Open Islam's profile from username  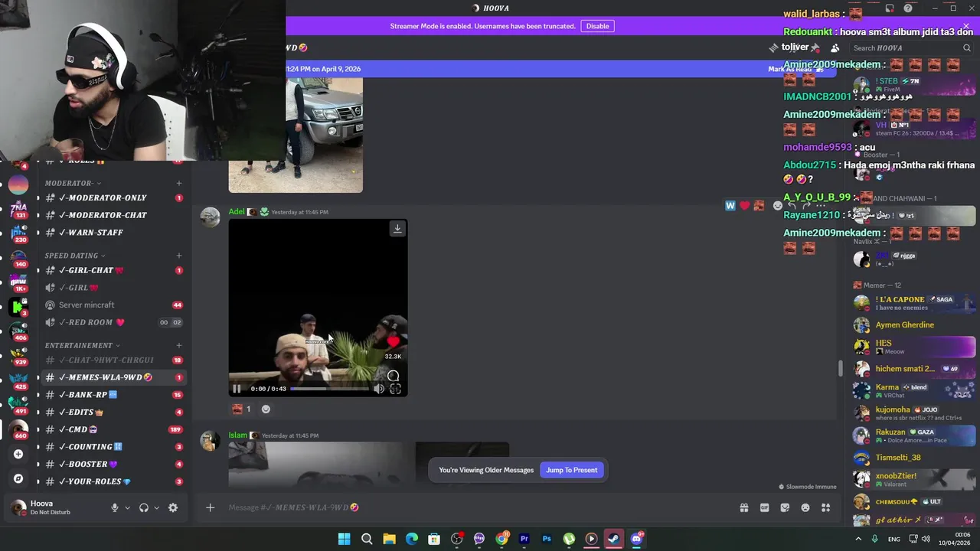coord(238,435)
